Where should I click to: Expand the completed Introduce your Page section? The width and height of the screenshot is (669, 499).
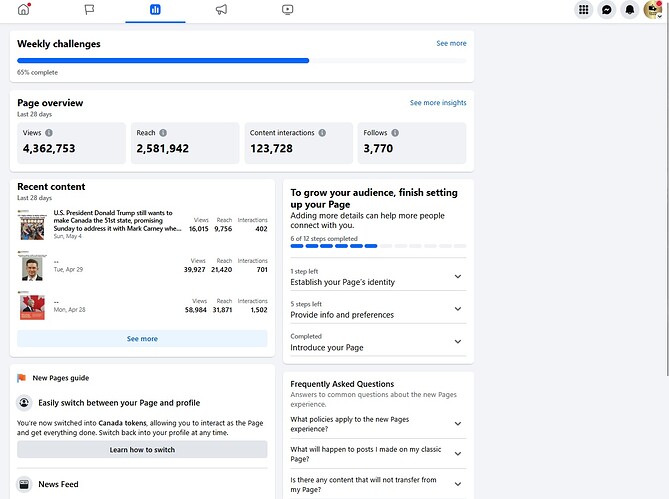[378, 342]
